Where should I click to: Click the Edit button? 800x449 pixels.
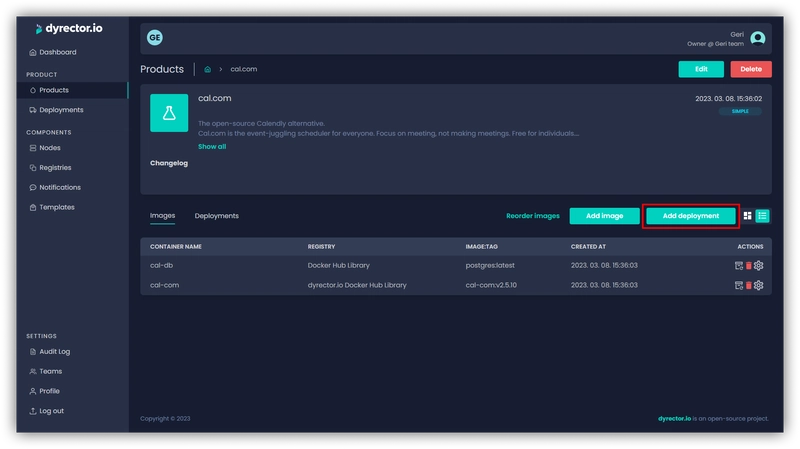tap(701, 69)
